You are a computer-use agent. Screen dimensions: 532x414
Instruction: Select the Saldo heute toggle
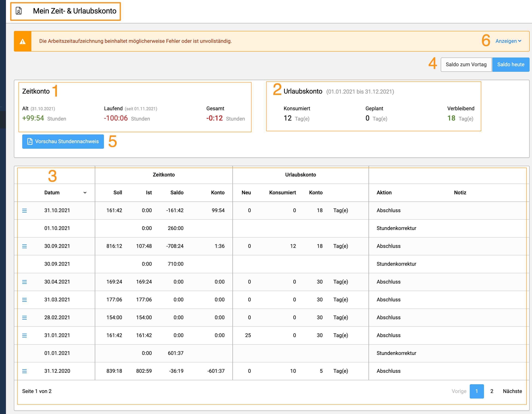(x=511, y=64)
